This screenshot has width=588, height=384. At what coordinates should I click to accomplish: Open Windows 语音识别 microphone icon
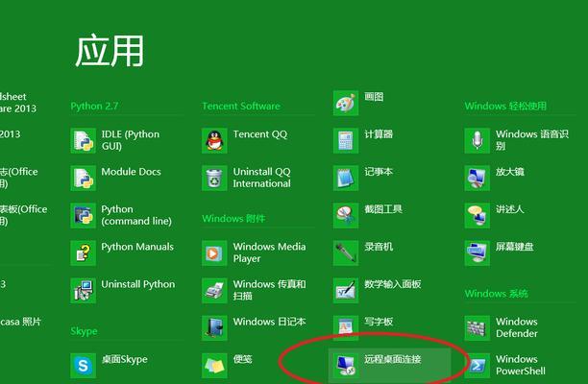click(477, 140)
